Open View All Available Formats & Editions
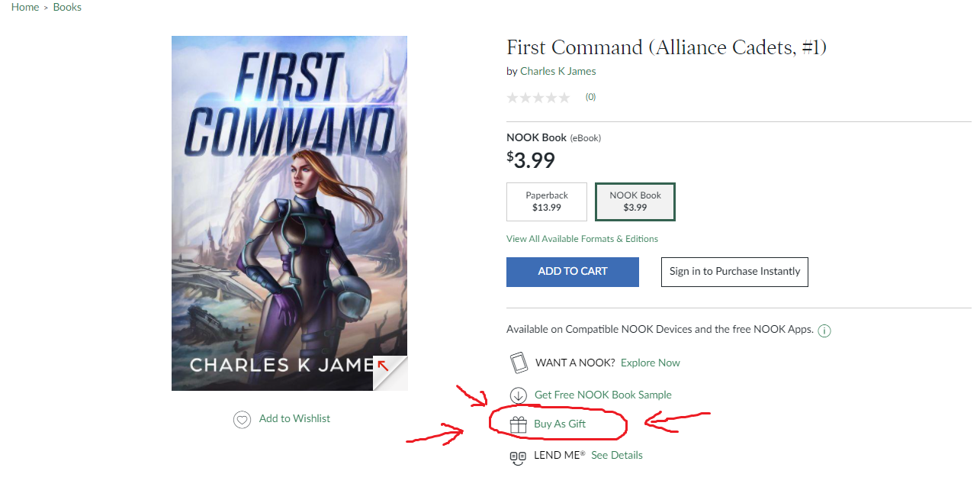Screen dimensions: 980x487 pyautogui.click(x=582, y=239)
